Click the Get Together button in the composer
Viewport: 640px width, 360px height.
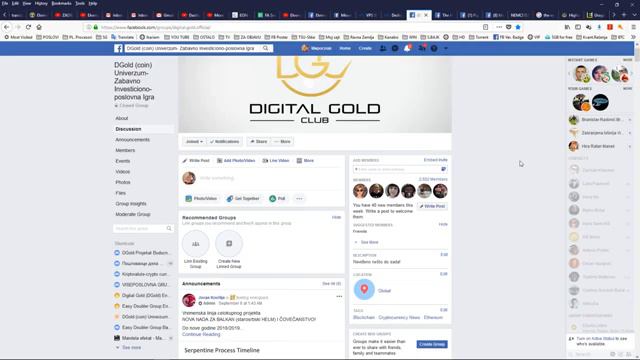point(243,199)
